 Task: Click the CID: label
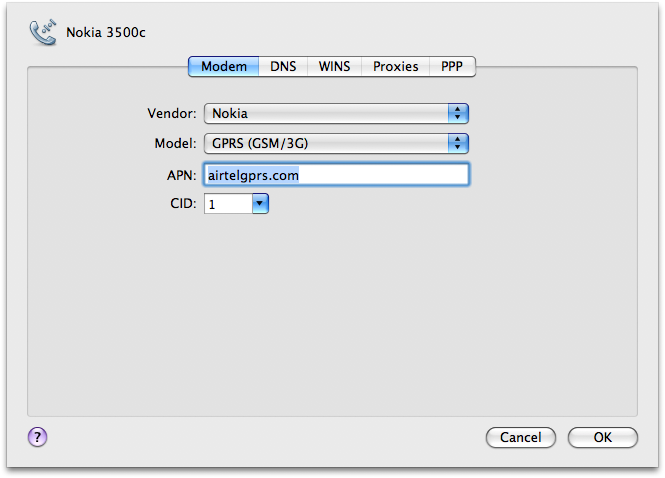click(x=182, y=204)
